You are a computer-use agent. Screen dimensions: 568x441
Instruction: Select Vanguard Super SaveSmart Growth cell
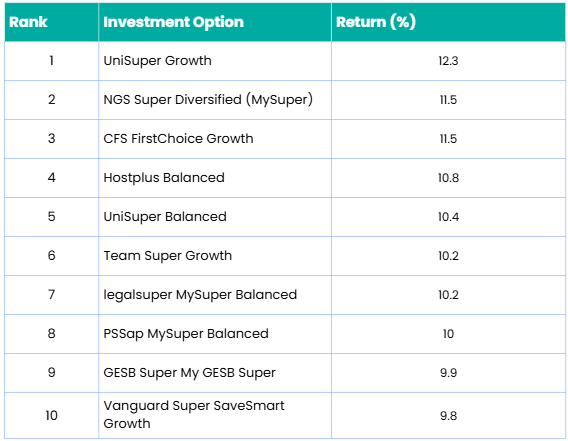215,415
